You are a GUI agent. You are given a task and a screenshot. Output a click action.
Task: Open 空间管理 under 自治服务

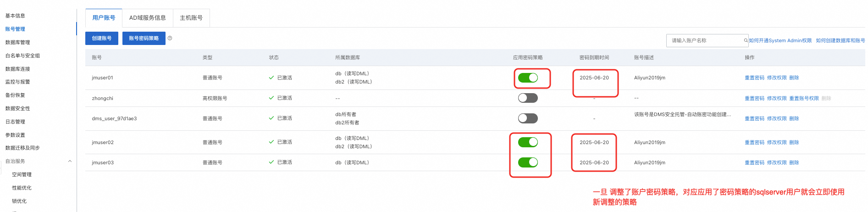[x=22, y=174]
